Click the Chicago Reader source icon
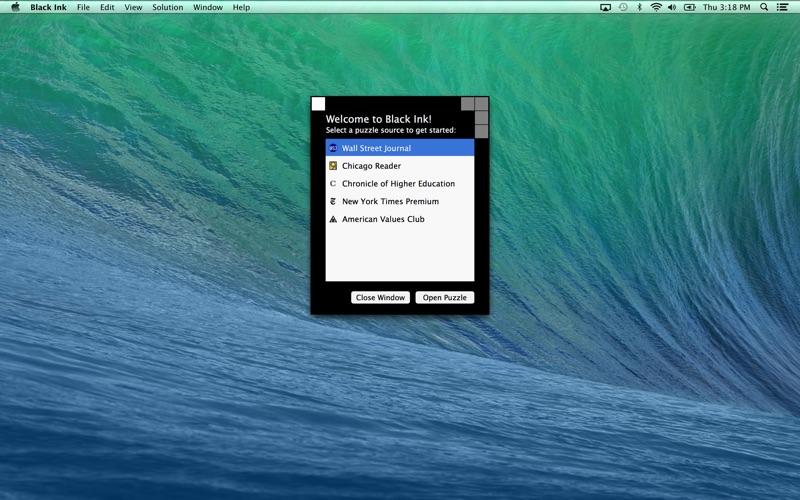The width and height of the screenshot is (800, 500). click(x=333, y=166)
